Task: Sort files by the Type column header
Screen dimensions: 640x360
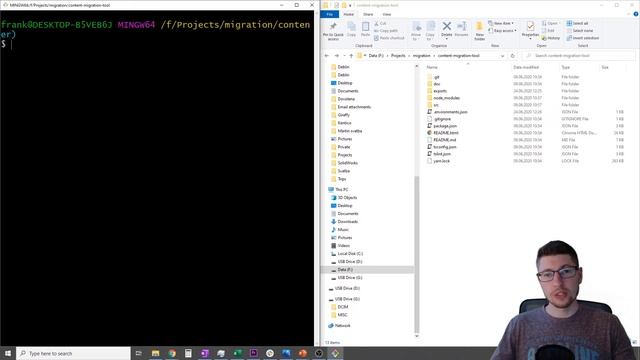Action: point(565,67)
